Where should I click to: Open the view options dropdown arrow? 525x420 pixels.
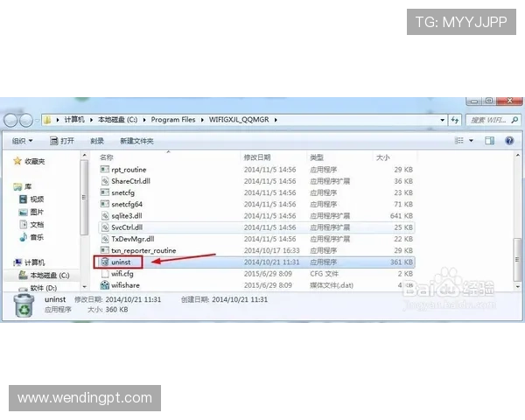click(x=471, y=141)
